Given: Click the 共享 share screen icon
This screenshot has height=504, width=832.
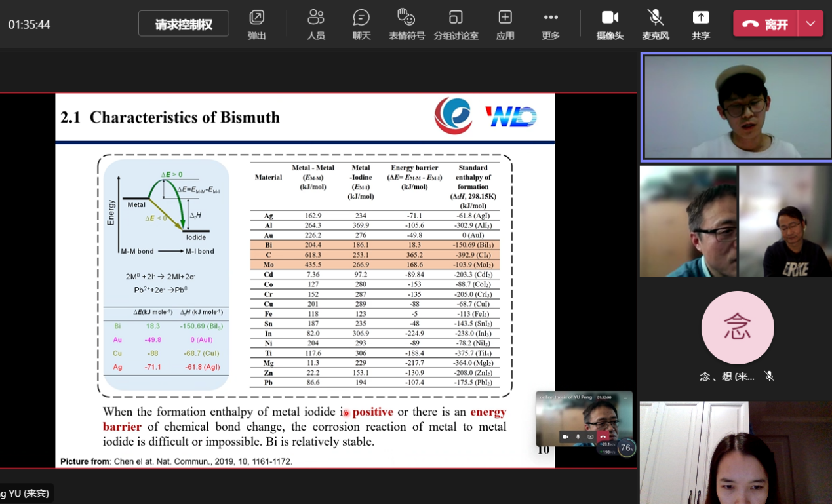Looking at the screenshot, I should pos(701,24).
